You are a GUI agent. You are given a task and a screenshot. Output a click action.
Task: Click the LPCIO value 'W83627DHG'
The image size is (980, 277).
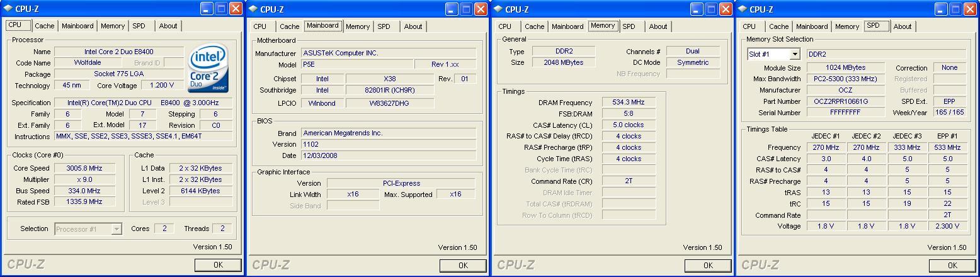click(390, 103)
